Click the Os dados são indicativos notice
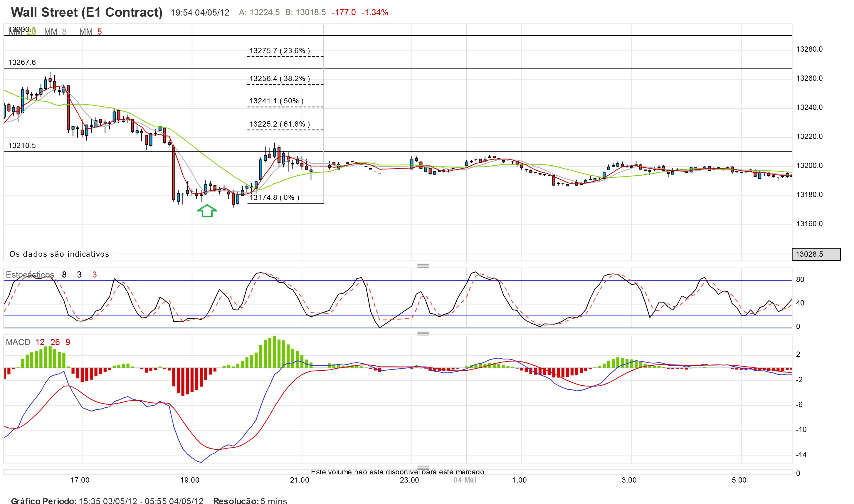854x504 pixels. (59, 254)
